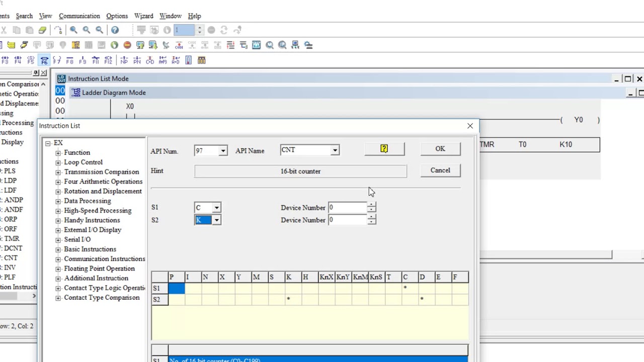Click the yellow grid icon in second toolbar
This screenshot has height=362, width=644.
pos(11,45)
